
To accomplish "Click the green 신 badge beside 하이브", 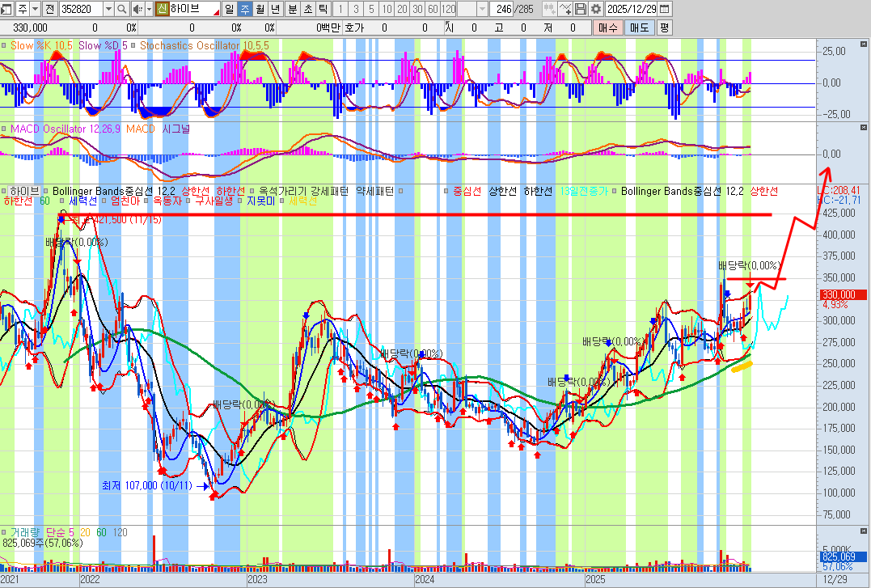I will tap(163, 9).
